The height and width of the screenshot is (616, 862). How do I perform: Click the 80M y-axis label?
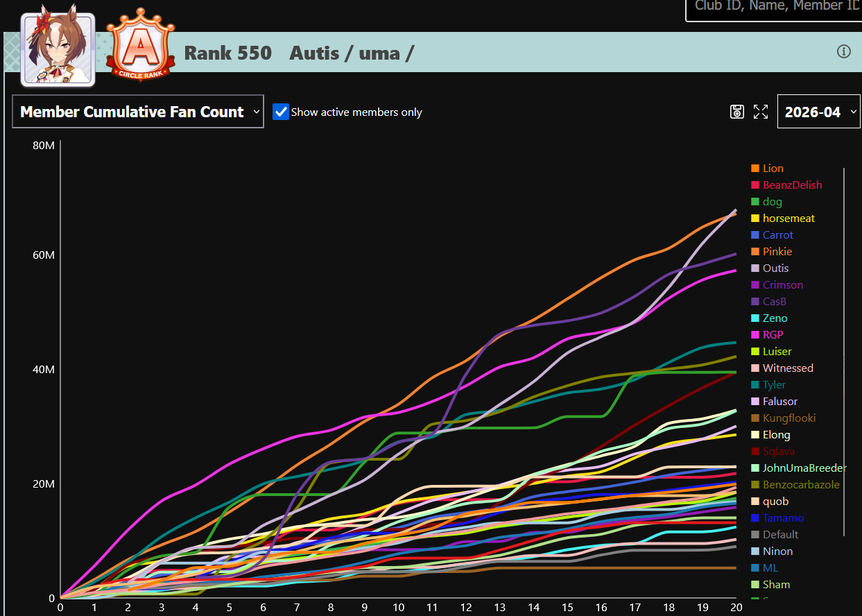coord(44,145)
